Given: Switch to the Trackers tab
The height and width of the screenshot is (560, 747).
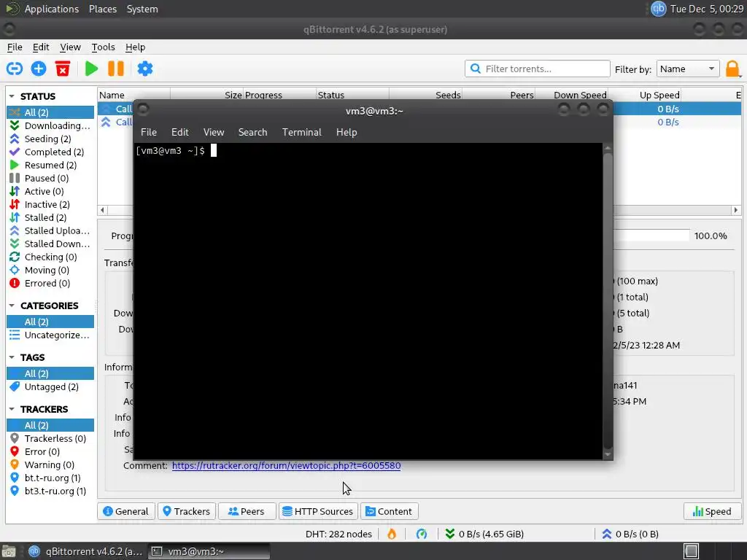Looking at the screenshot, I should 187,511.
